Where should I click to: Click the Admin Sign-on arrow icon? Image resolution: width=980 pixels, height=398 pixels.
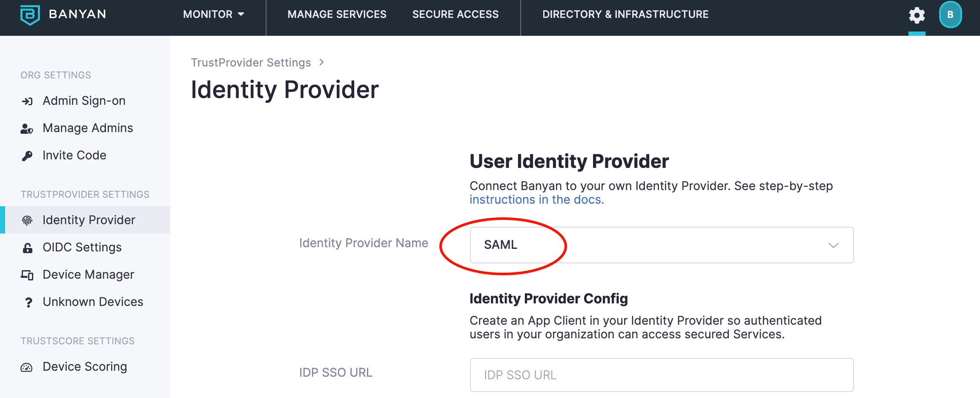27,101
